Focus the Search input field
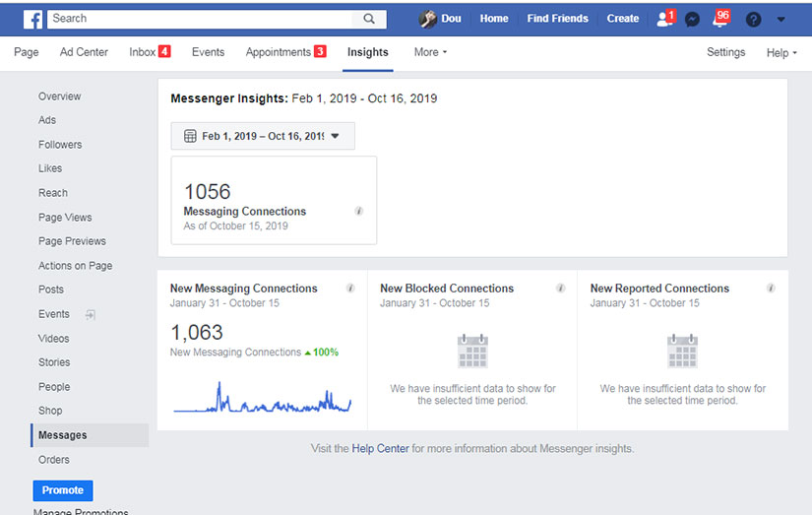This screenshot has width=812, height=515. click(x=200, y=19)
